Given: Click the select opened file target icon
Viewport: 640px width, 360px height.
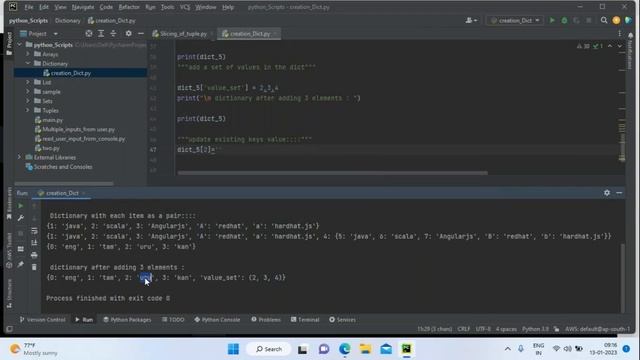Looking at the screenshot, I should (x=89, y=33).
